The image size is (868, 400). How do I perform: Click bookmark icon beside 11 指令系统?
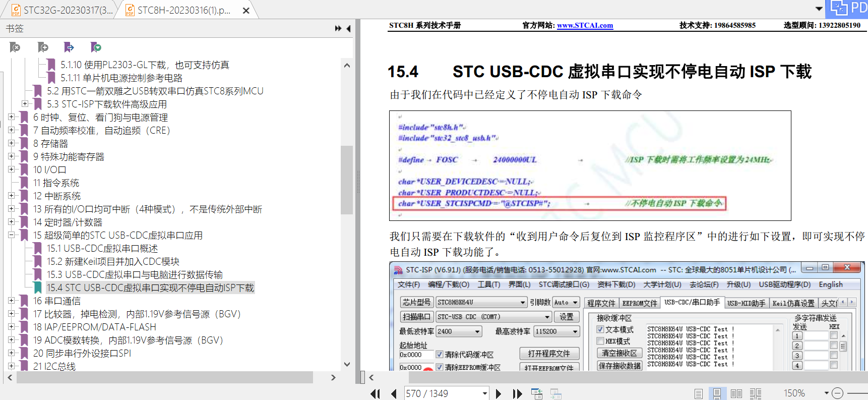24,183
